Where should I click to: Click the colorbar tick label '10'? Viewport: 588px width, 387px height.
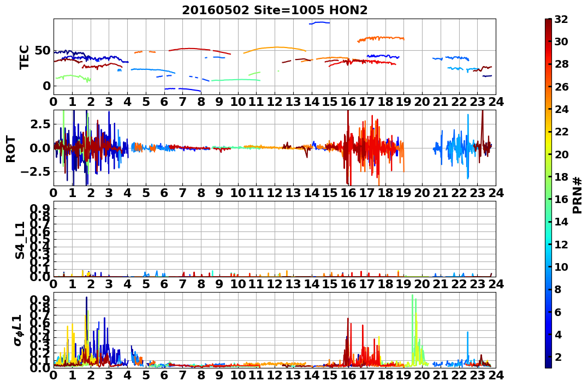(x=561, y=266)
